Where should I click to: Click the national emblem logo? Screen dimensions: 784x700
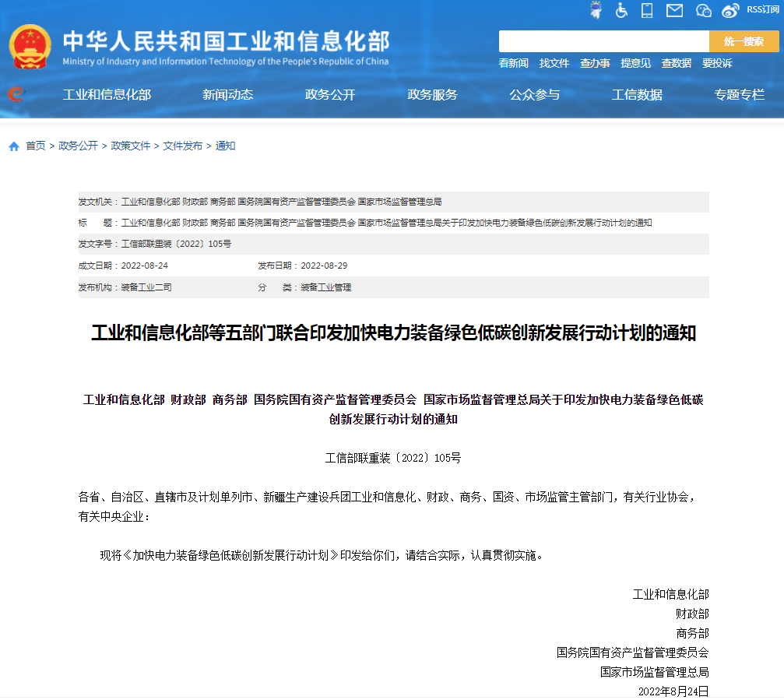[x=30, y=47]
